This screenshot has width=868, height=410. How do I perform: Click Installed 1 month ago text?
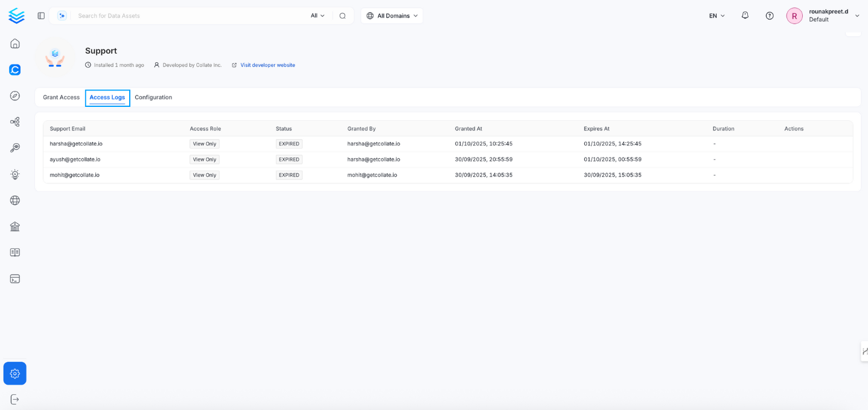pos(119,65)
